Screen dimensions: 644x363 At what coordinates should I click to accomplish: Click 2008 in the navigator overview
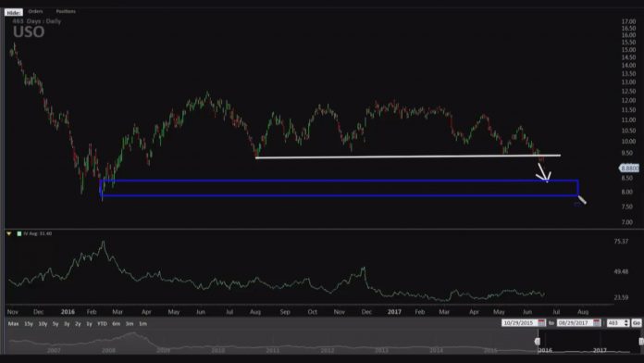coord(108,350)
